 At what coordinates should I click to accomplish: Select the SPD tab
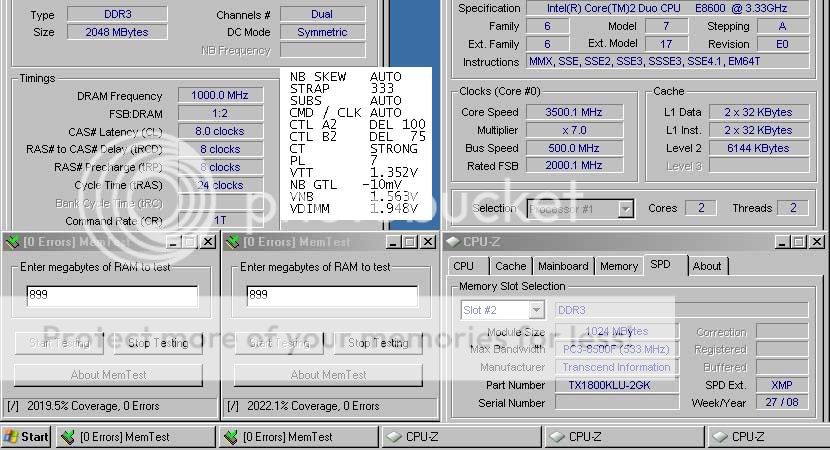click(665, 265)
